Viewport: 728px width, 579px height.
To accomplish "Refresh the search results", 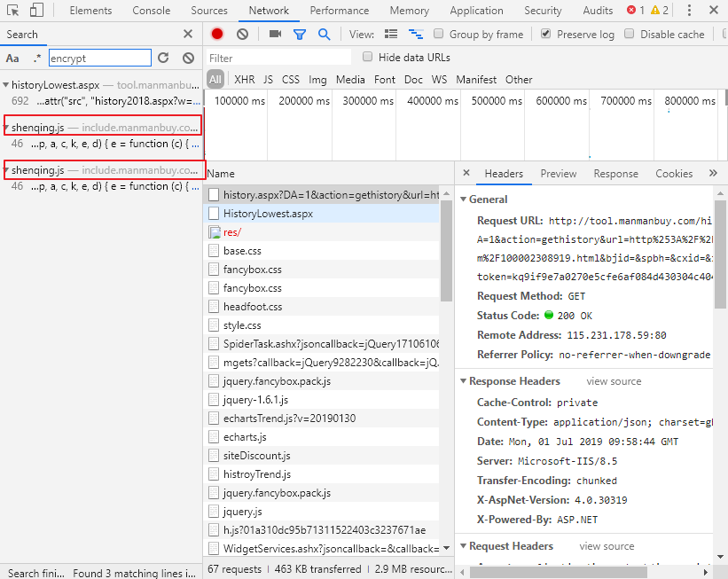I will pyautogui.click(x=163, y=58).
